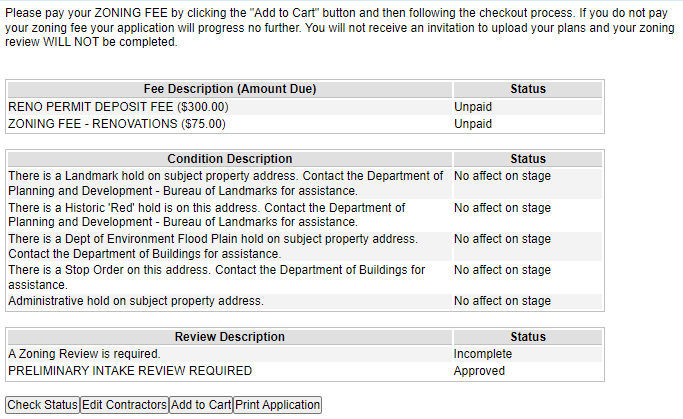Click the Administrative hold condition row
This screenshot has width=683, height=419.
(135, 300)
